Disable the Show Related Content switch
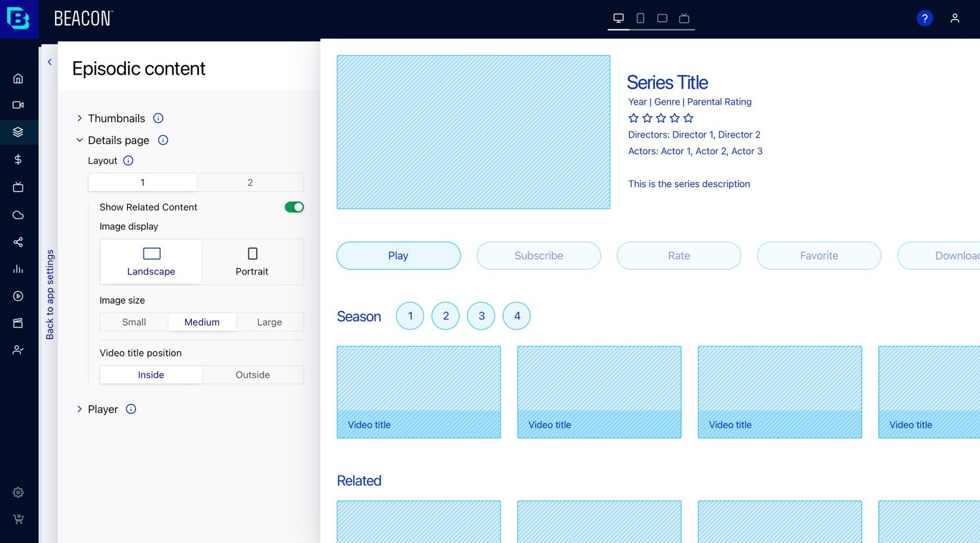The width and height of the screenshot is (980, 543). point(294,207)
